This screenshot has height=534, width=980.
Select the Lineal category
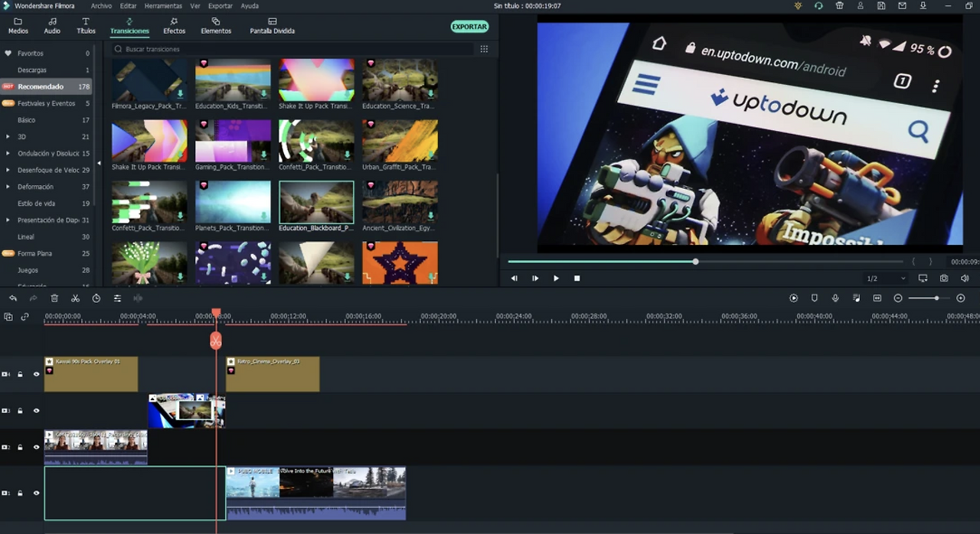point(46,237)
